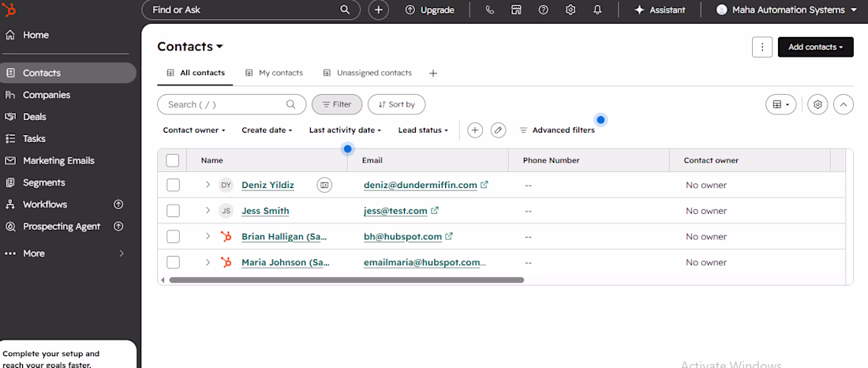Screen dimensions: 868x368
Task: Add a quick filter with plus icon
Action: 475,130
